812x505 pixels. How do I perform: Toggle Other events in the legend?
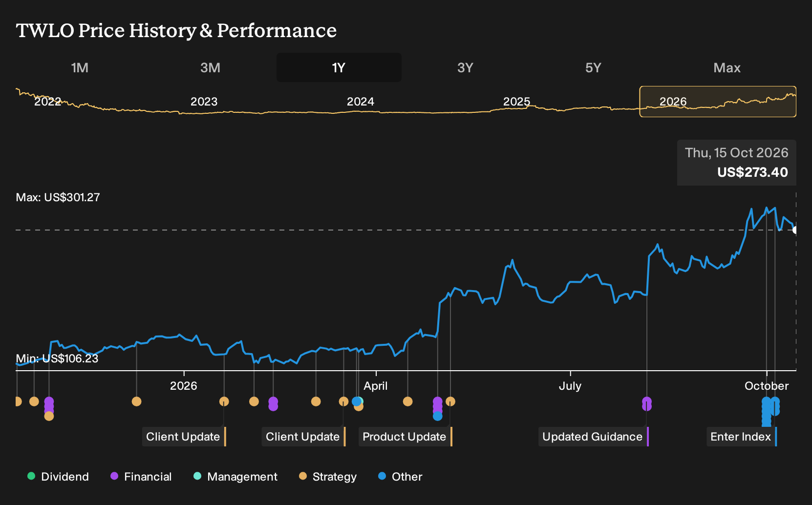(400, 477)
